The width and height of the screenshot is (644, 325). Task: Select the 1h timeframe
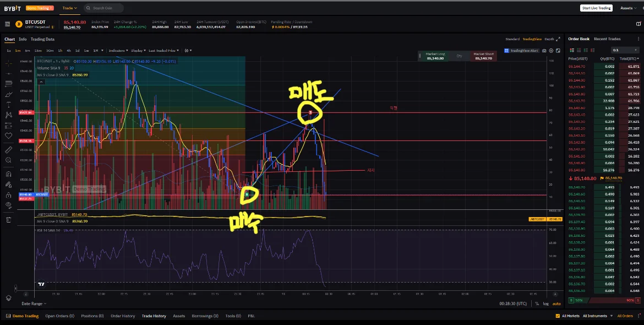pyautogui.click(x=60, y=51)
